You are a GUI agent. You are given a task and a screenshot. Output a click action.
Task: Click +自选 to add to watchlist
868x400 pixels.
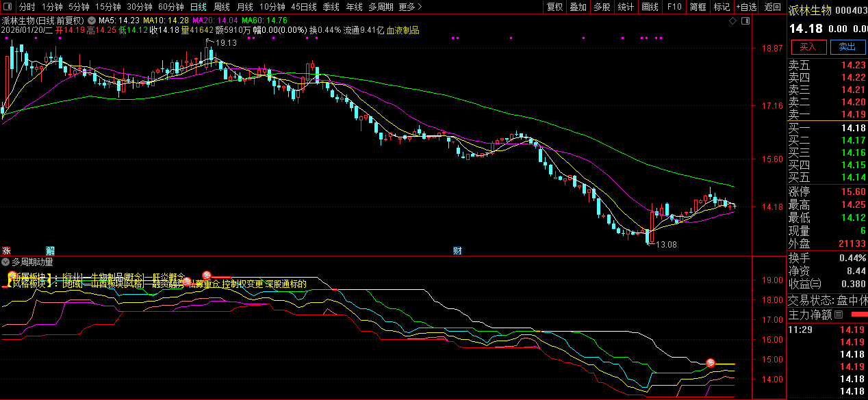coord(747,7)
